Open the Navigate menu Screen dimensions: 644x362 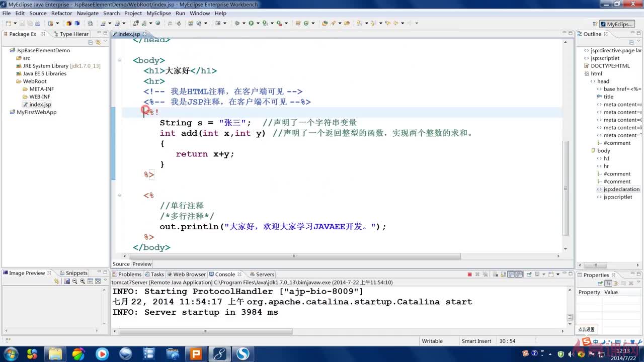88,13
